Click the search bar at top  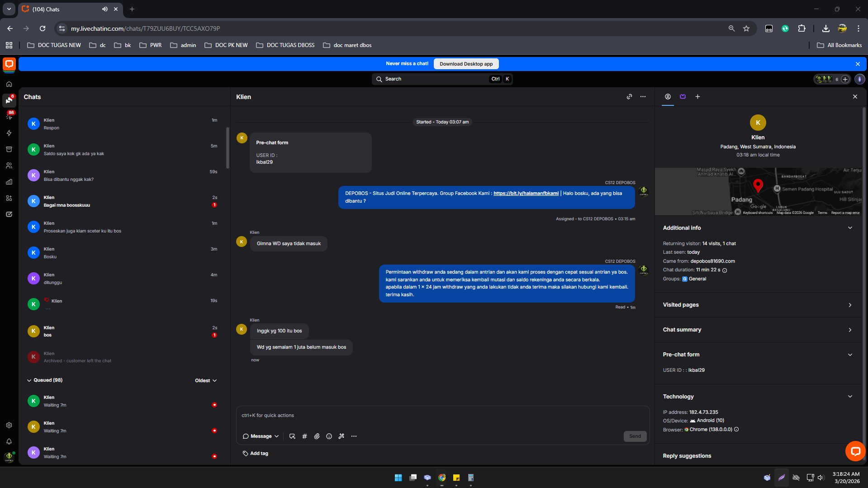coord(442,79)
